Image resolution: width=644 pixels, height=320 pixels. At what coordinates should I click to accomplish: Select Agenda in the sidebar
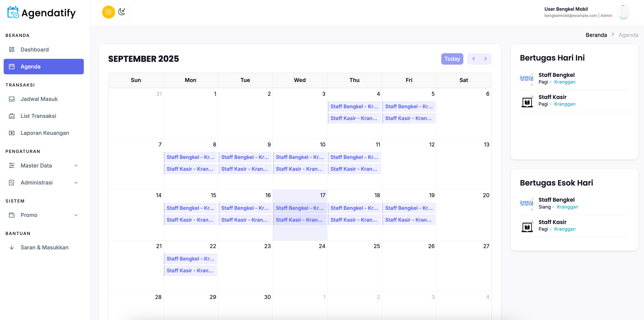pos(43,67)
